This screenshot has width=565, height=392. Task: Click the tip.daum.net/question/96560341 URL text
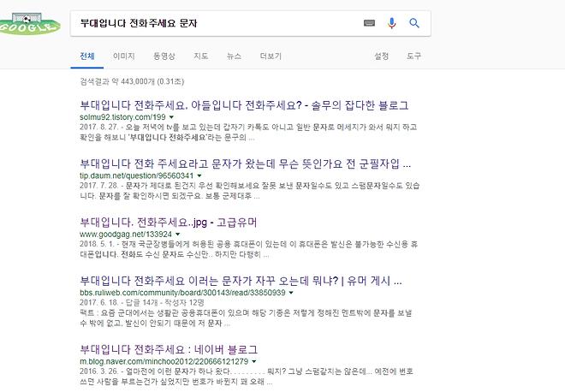point(137,175)
